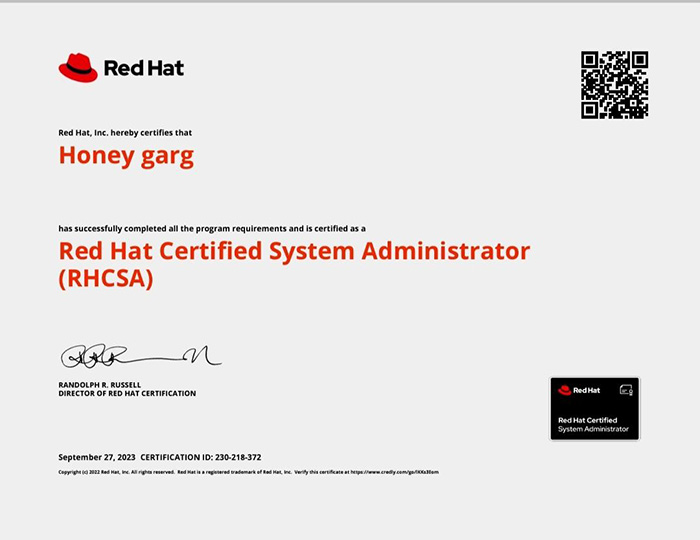Viewport: 700px width, 540px height.
Task: Open the black Red Hat certification badge
Action: [594, 408]
